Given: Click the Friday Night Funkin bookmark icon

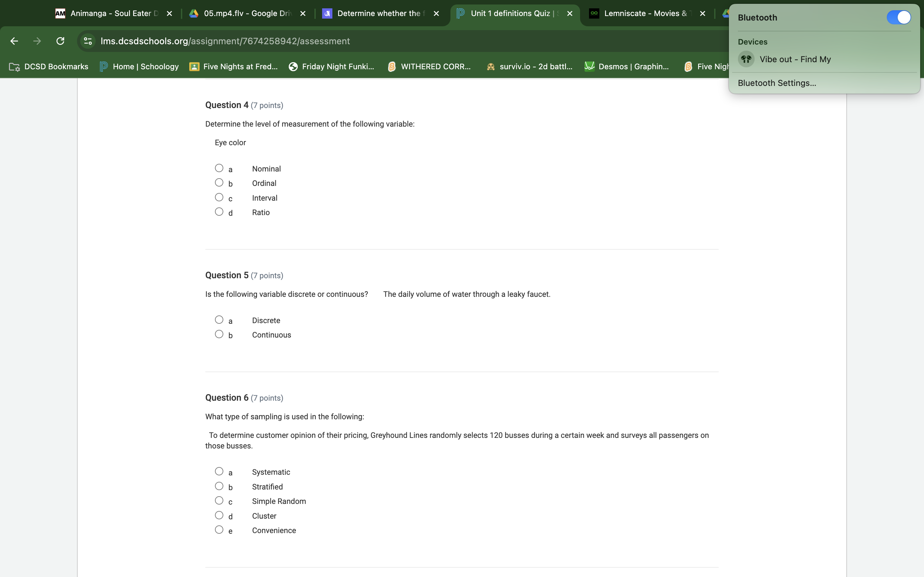Looking at the screenshot, I should tap(293, 66).
